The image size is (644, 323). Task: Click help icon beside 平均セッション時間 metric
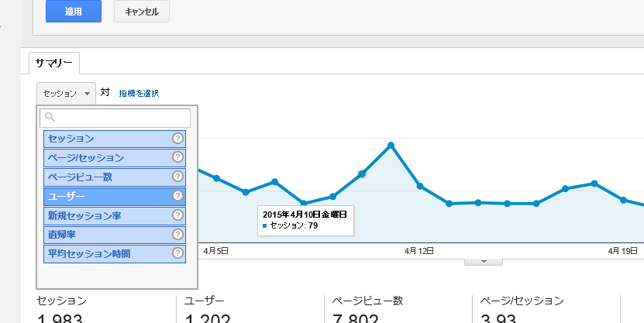(177, 253)
